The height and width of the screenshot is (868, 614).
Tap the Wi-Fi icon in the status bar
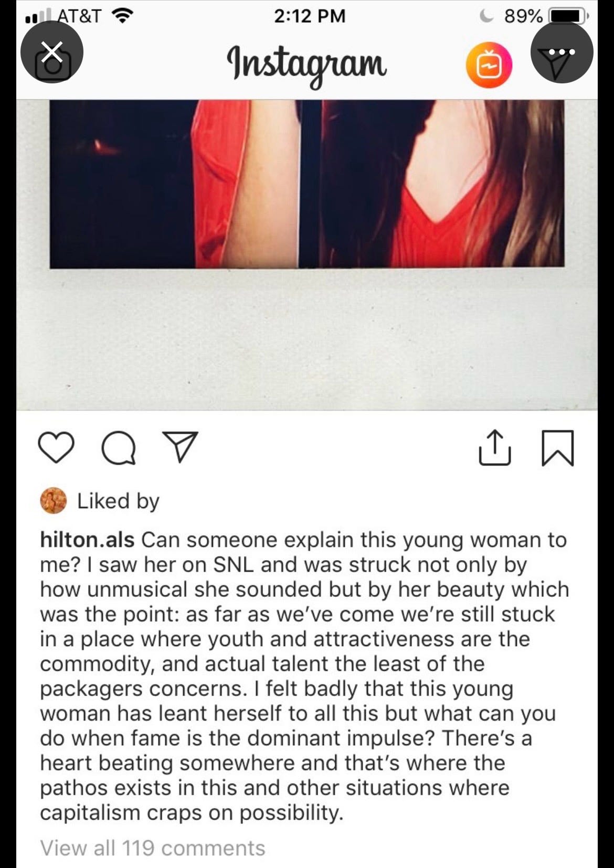pos(122,17)
